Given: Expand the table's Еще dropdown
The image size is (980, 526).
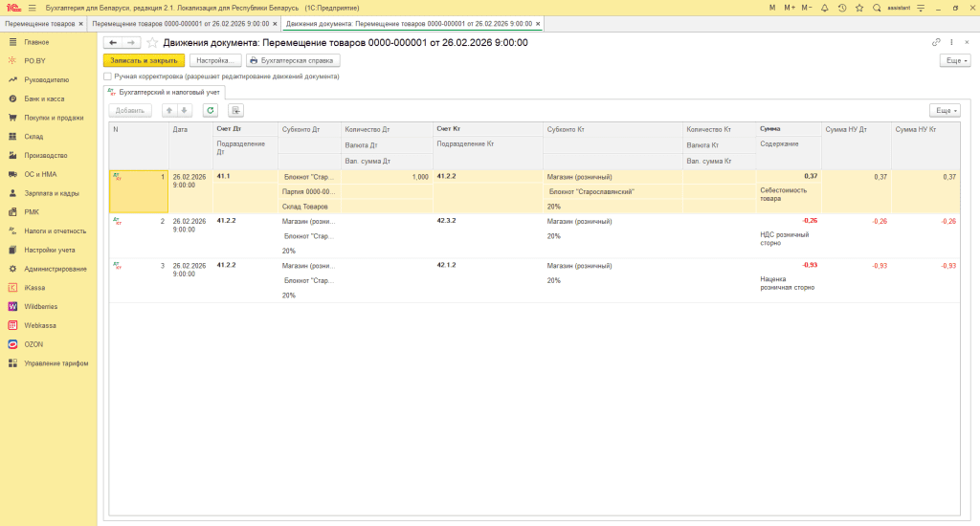Looking at the screenshot, I should click(x=945, y=110).
